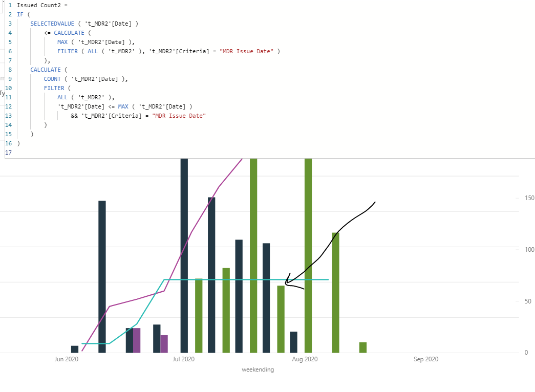Click the 'Sep 2020' x-axis label
Screen dimensions: 535x392
tap(426, 359)
